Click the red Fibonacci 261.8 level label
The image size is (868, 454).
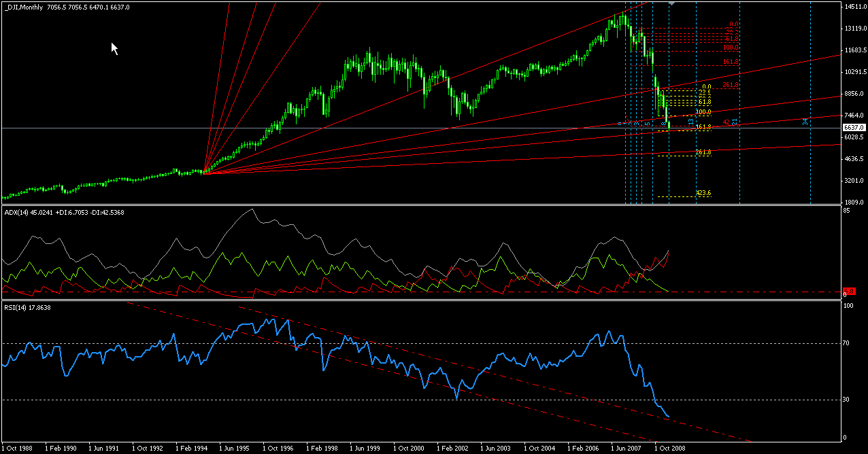[731, 85]
